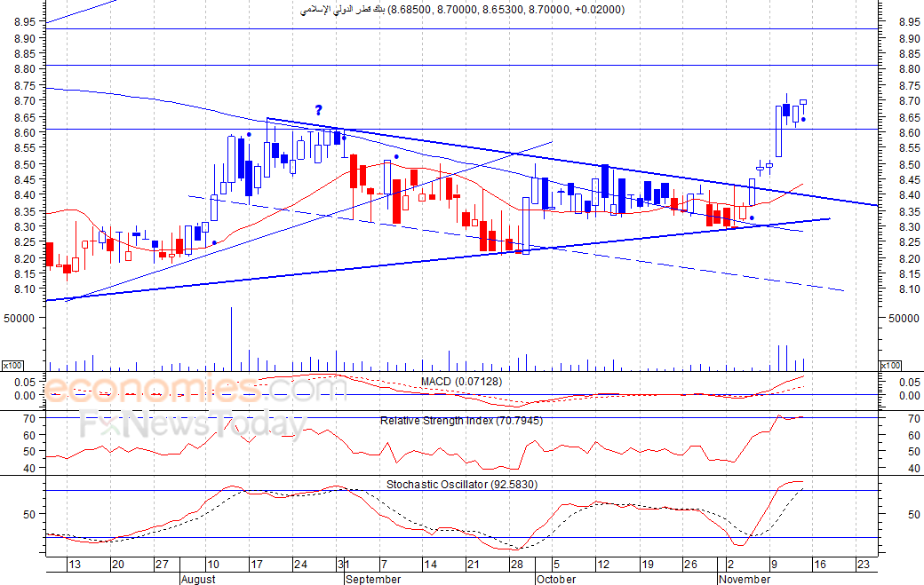
Task: Click the November month label
Action: point(745,579)
